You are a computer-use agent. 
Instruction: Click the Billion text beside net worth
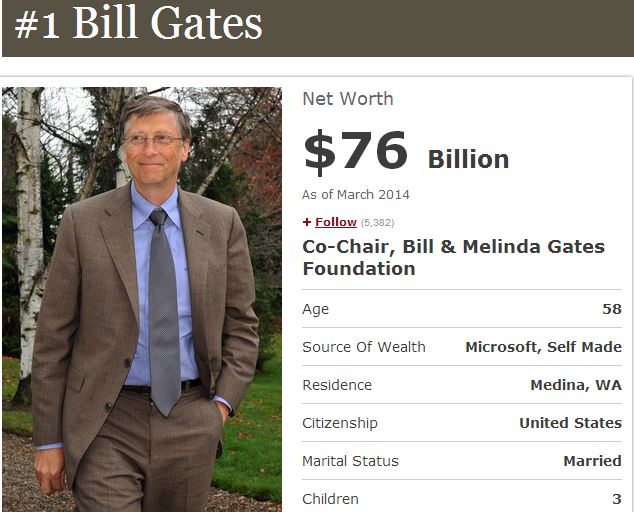468,159
